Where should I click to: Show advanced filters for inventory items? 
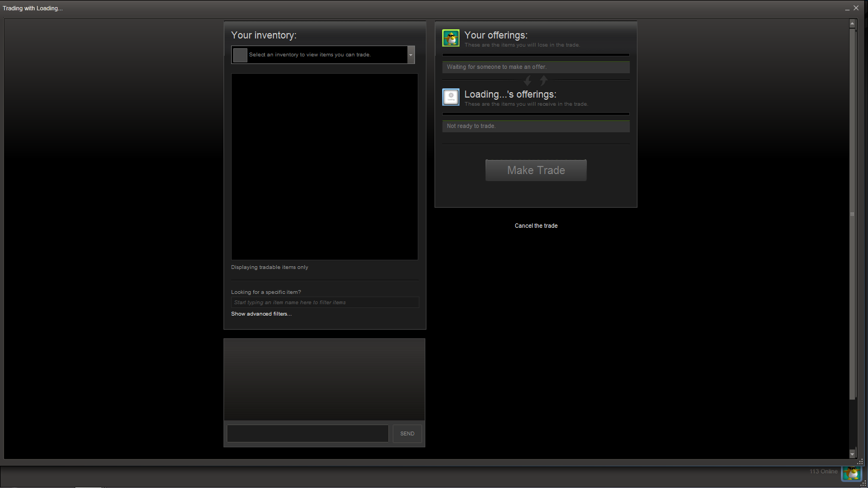[261, 314]
